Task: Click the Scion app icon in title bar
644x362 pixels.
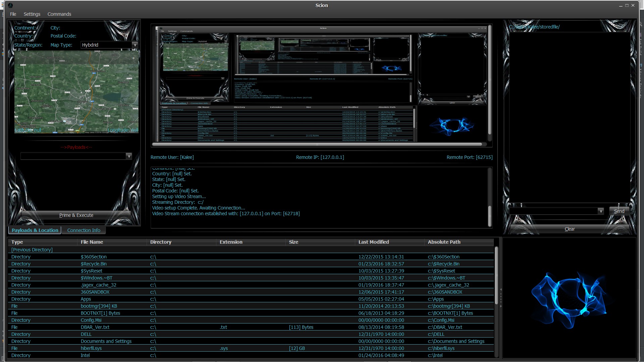Action: 10,5
